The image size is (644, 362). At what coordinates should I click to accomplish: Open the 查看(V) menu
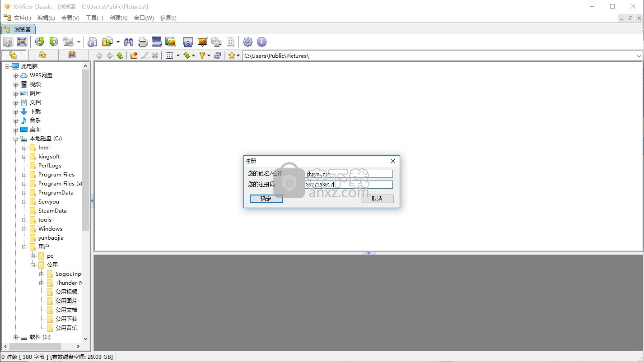coord(70,18)
